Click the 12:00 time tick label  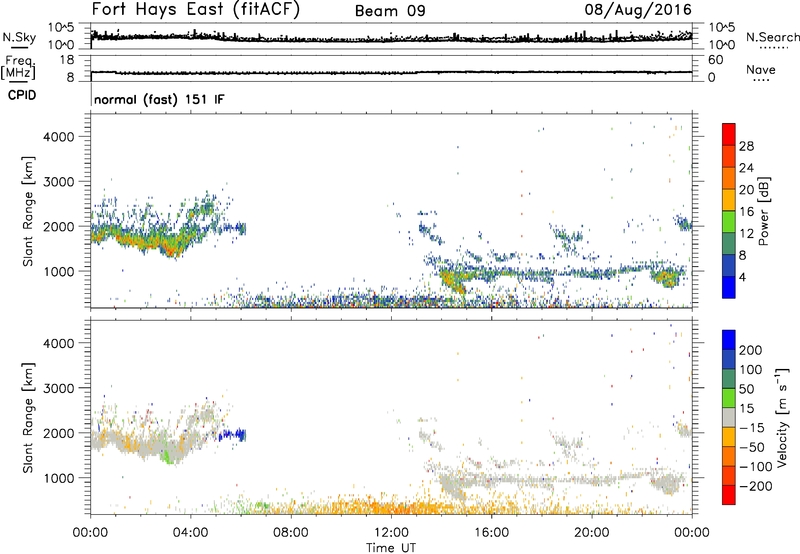click(x=391, y=533)
